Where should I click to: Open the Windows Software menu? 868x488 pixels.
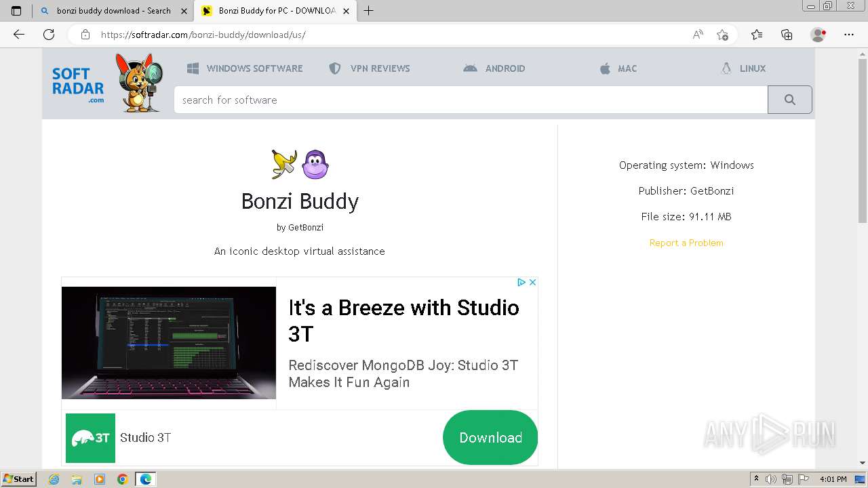coord(245,68)
